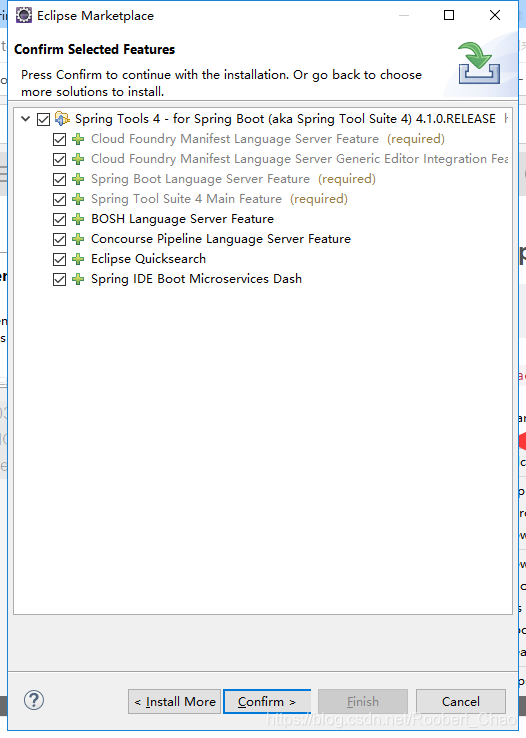Click plus icon beside Cloud Foundry Generic Editor Integration
The image size is (526, 738).
pos(78,159)
